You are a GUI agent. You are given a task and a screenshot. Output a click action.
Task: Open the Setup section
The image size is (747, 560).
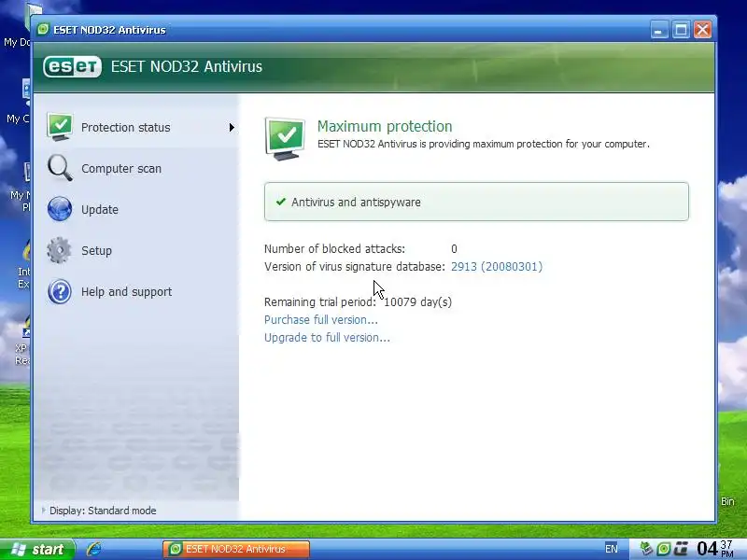[x=136, y=250]
